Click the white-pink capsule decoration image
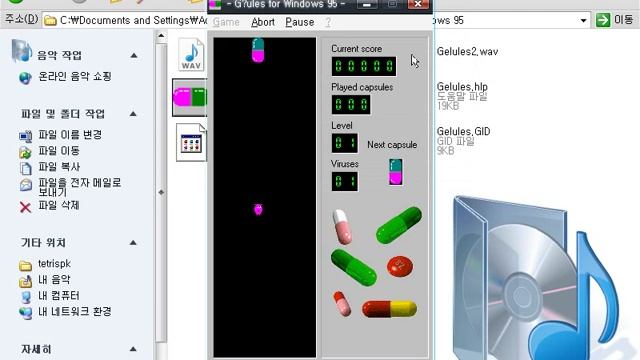The image size is (640, 360). (342, 227)
